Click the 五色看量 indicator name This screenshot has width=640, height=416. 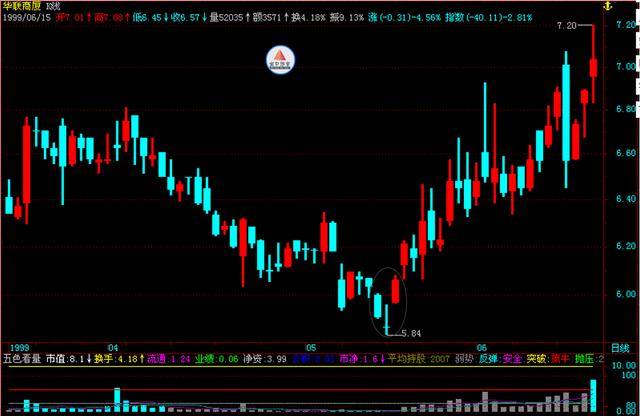pyautogui.click(x=22, y=359)
